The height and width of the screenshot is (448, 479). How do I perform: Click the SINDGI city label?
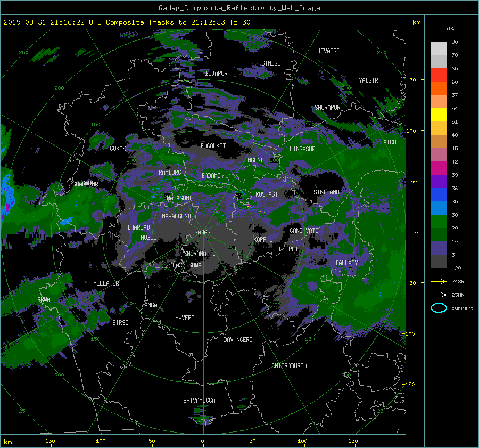coord(271,63)
